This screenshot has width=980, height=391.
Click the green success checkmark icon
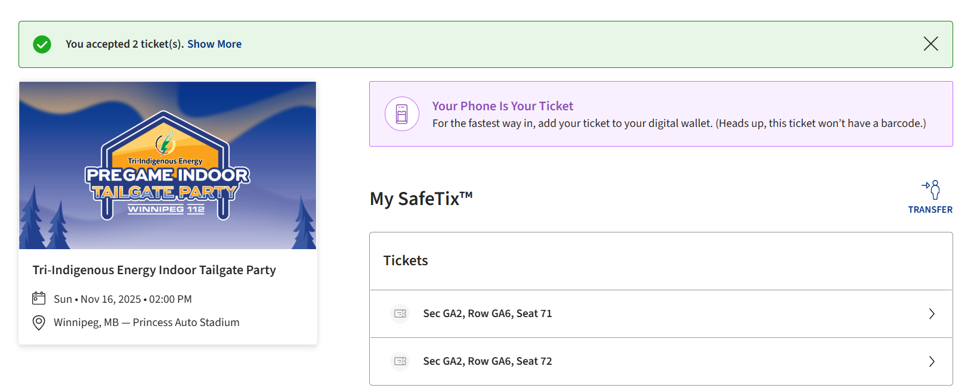click(42, 44)
